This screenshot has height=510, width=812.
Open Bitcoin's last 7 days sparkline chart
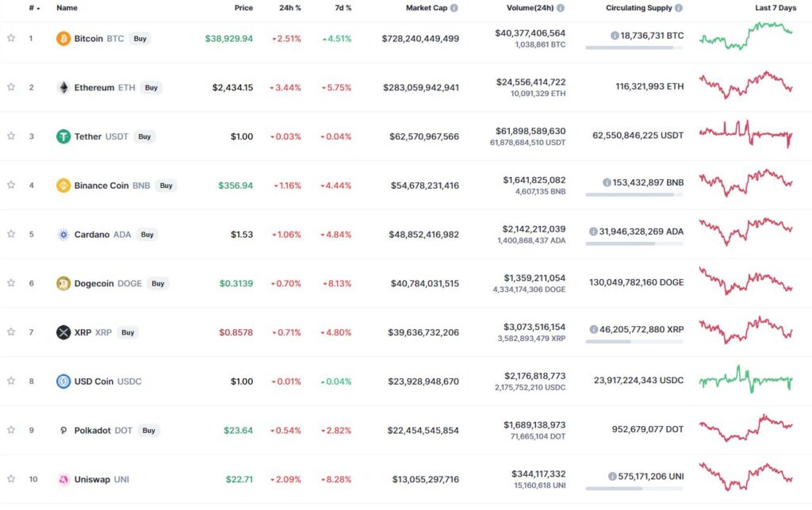coord(745,36)
